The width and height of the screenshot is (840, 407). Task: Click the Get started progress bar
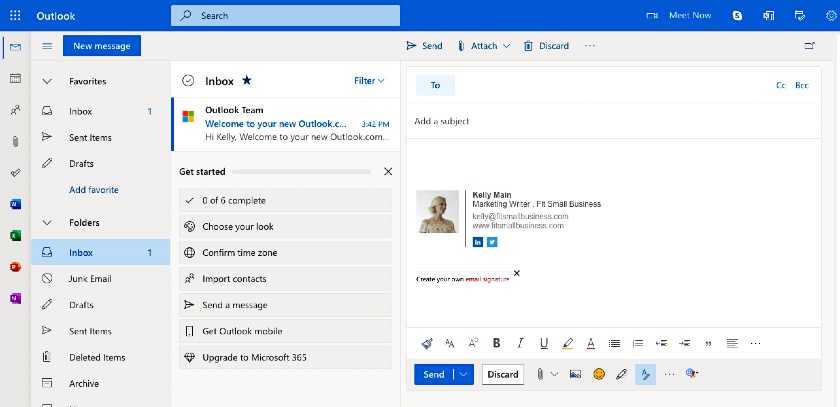tap(301, 172)
